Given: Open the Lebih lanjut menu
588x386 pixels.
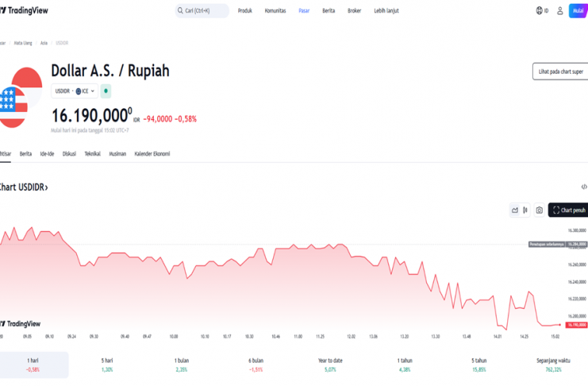Looking at the screenshot, I should click(x=386, y=11).
